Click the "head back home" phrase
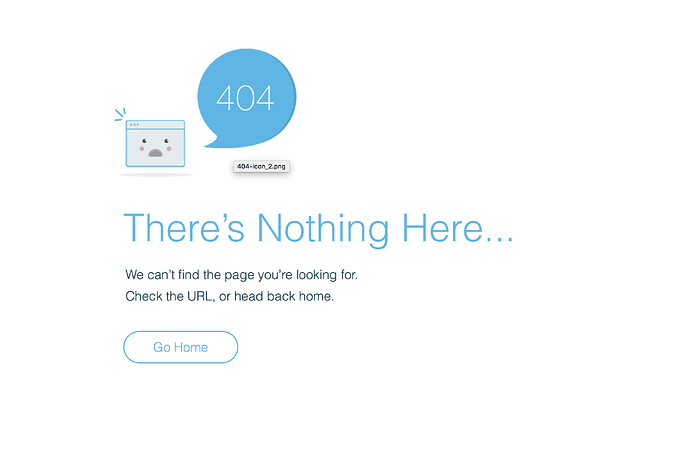Viewport: 690px width, 456px height. 284,296
